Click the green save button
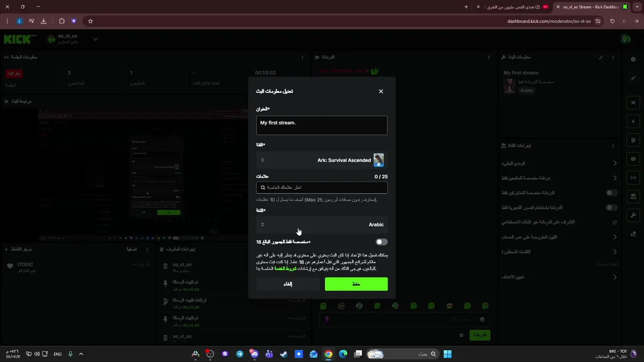 (x=356, y=284)
